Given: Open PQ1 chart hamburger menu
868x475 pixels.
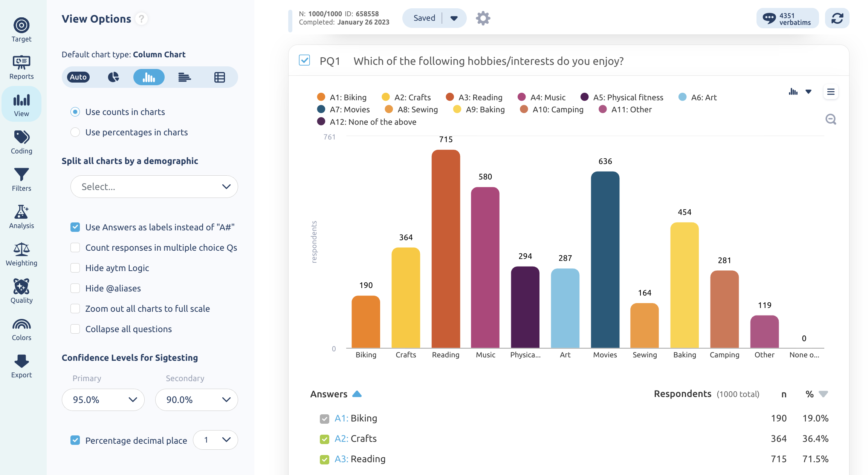Looking at the screenshot, I should [831, 92].
